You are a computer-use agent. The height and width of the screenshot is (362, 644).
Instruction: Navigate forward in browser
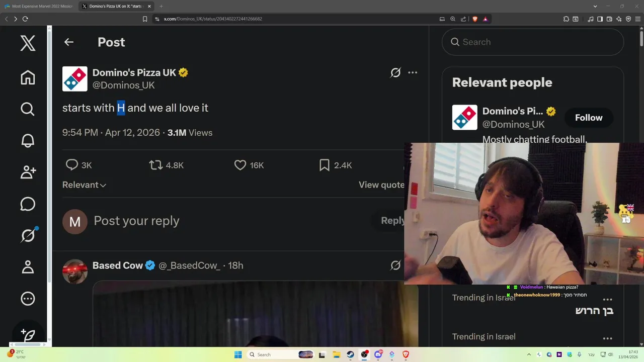coord(16,19)
